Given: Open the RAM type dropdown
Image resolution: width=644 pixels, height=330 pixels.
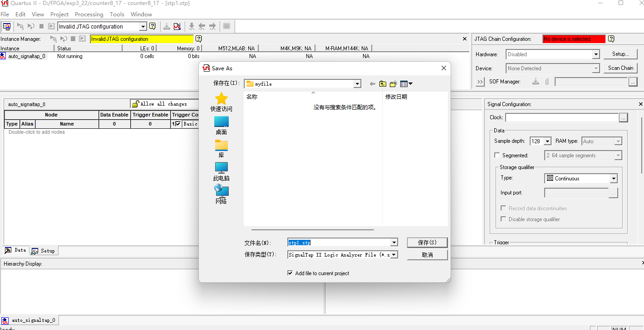Looking at the screenshot, I should (x=619, y=141).
